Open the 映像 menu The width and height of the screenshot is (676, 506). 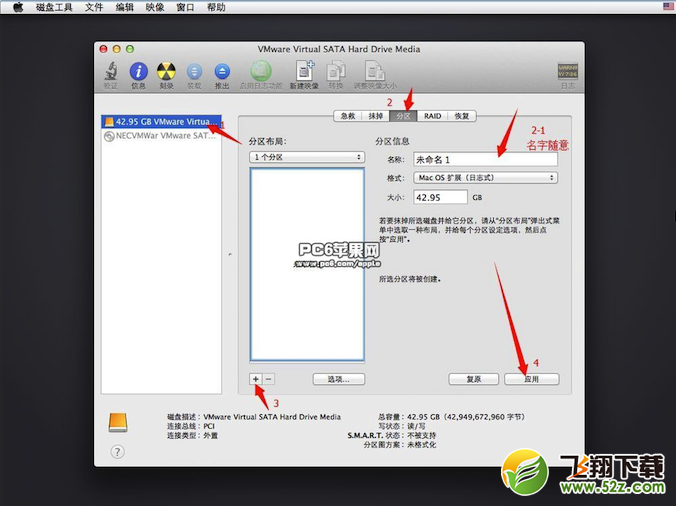coord(155,7)
